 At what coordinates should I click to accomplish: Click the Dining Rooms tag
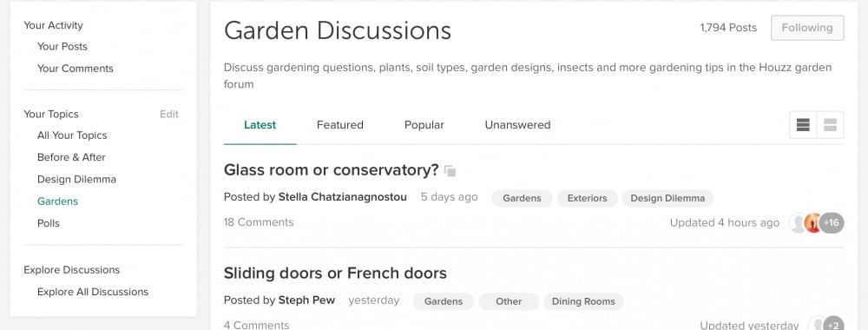click(583, 301)
